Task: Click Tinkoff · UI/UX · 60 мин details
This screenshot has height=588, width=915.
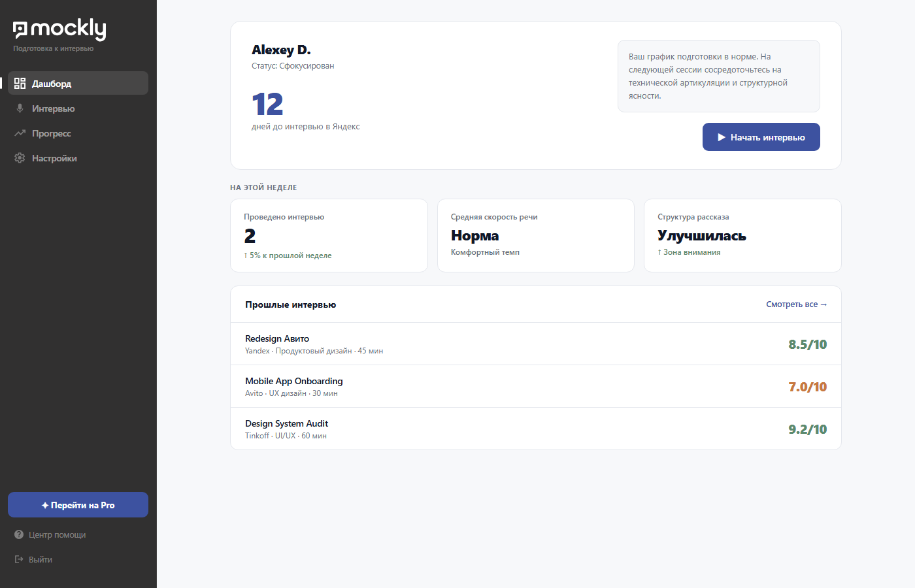Action: click(x=286, y=436)
